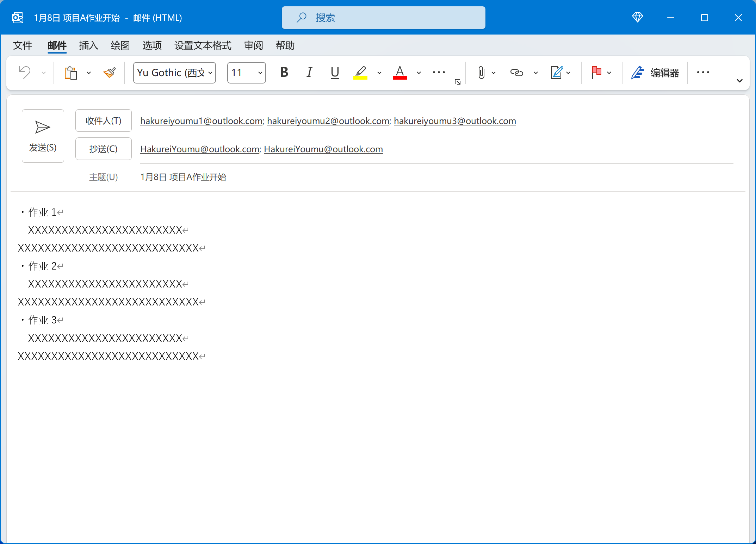Click the subject field with 1月8日 text
The image size is (756, 544).
tap(183, 177)
